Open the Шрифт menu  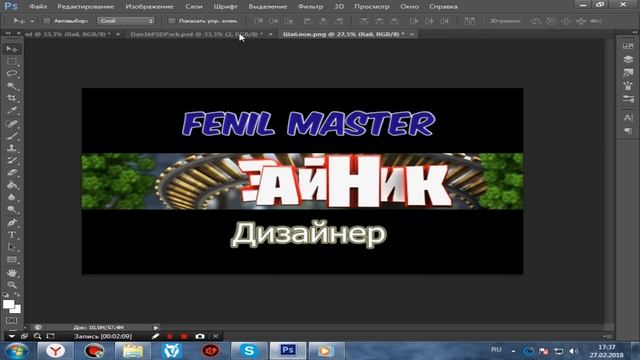225,7
